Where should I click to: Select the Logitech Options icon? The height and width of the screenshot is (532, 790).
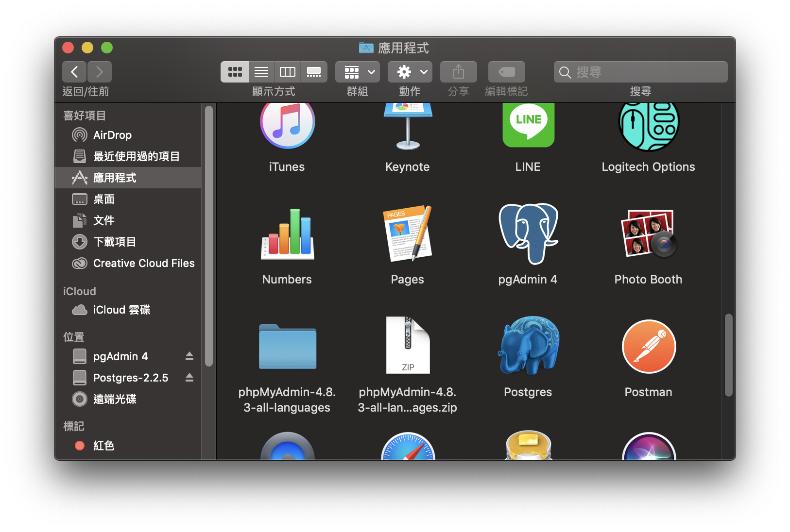tap(649, 126)
